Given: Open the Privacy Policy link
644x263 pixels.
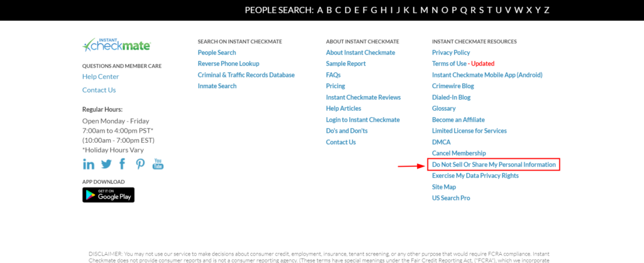Looking at the screenshot, I should pyautogui.click(x=451, y=53).
